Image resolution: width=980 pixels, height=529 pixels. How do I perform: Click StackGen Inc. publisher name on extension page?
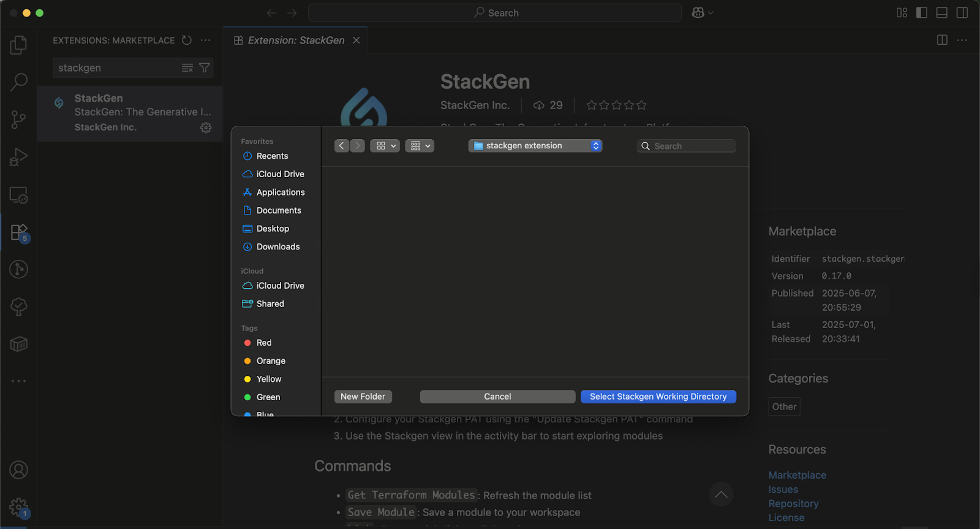pos(475,105)
